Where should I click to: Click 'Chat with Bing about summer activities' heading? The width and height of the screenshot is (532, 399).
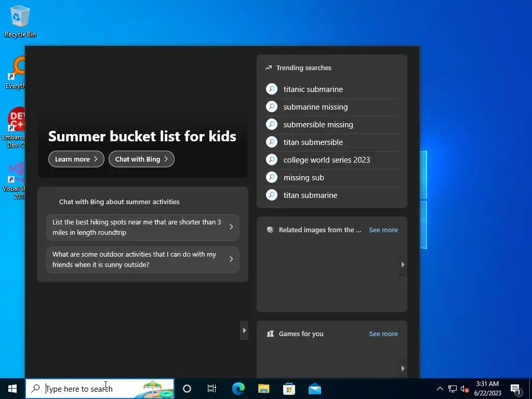coord(119,202)
